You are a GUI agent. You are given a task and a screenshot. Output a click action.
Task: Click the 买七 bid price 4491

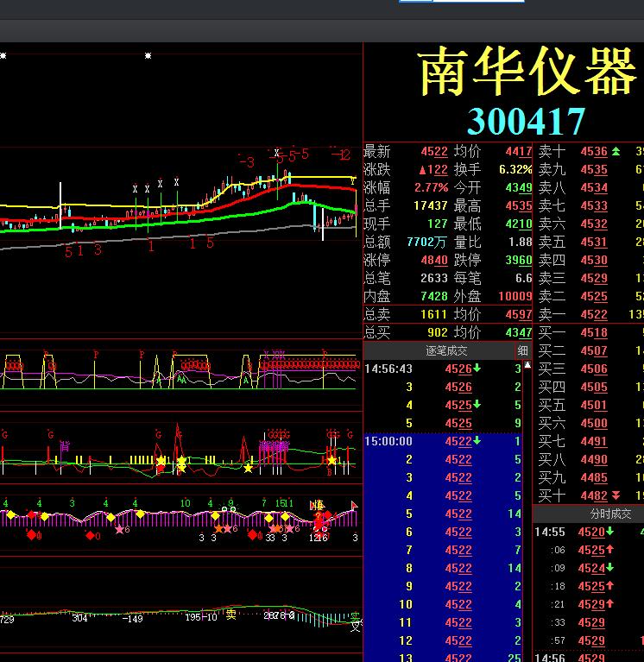594,442
